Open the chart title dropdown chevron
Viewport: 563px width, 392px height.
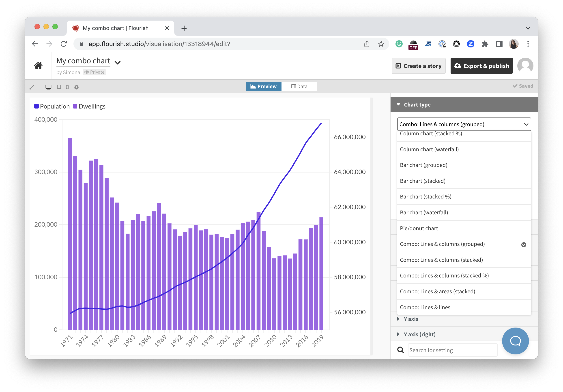pos(118,62)
